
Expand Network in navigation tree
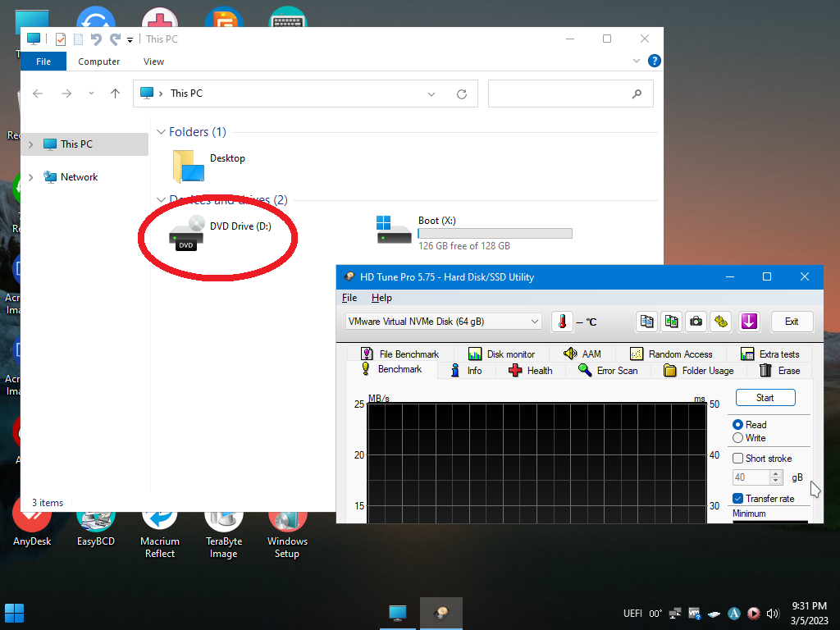[31, 177]
